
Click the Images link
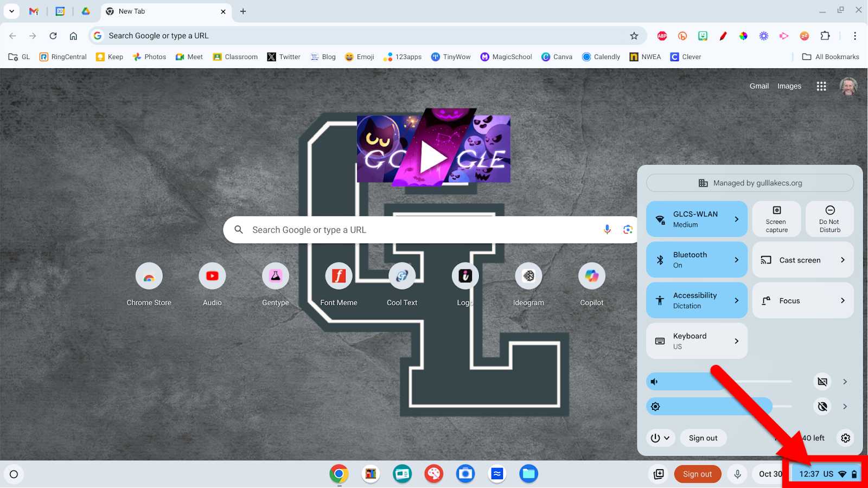pos(789,86)
